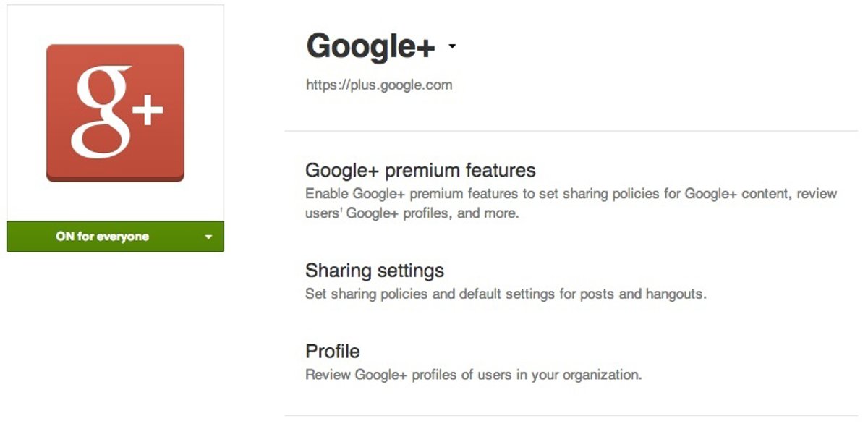The height and width of the screenshot is (429, 868).
Task: Open Google+ premium features
Action: pyautogui.click(x=420, y=171)
